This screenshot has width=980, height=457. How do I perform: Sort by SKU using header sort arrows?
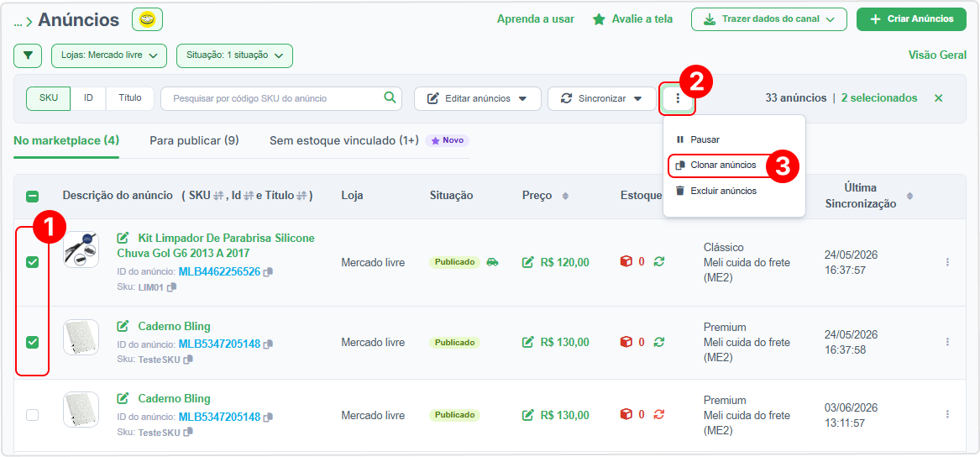coord(218,197)
